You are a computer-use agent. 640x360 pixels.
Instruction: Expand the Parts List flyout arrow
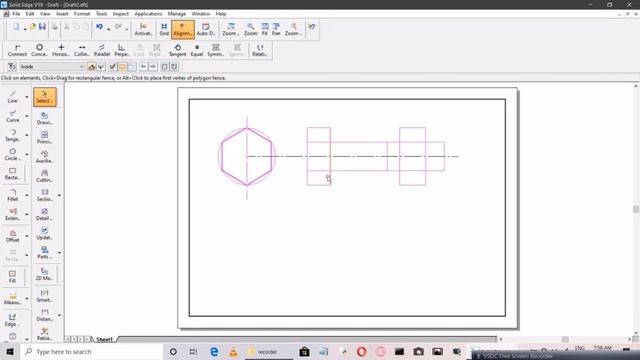coord(60,253)
